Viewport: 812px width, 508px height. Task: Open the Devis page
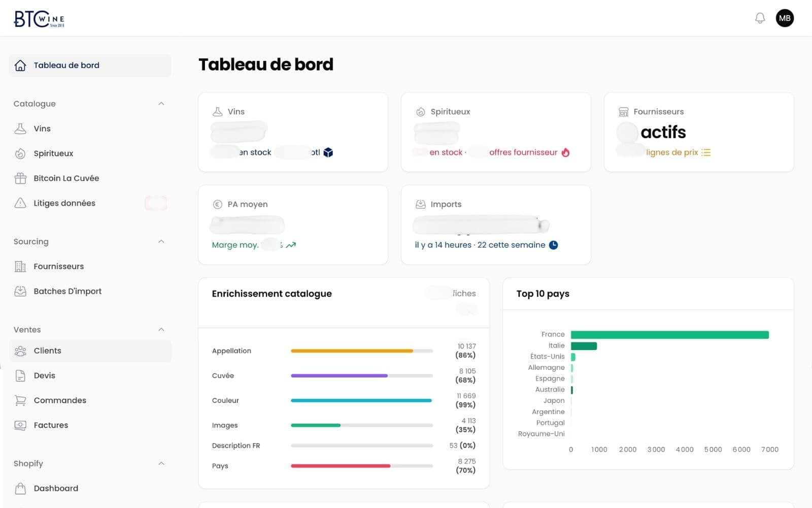click(x=90, y=376)
